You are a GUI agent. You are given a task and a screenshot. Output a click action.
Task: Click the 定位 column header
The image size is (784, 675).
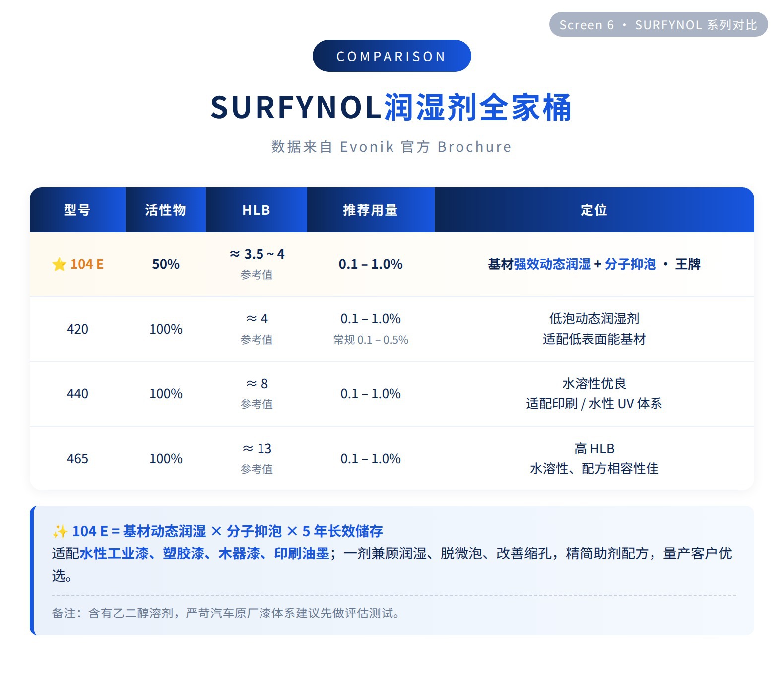coord(594,210)
